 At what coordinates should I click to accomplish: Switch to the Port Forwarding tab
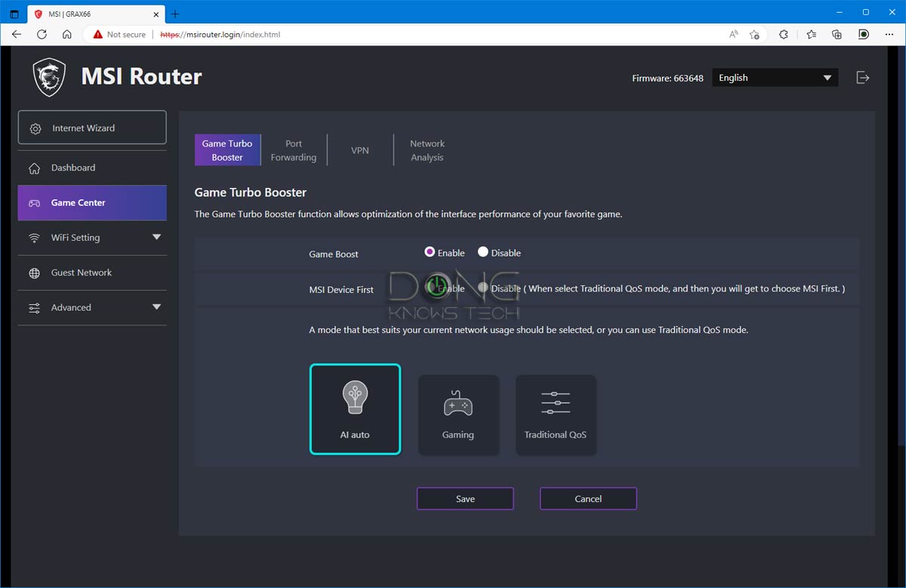click(294, 150)
